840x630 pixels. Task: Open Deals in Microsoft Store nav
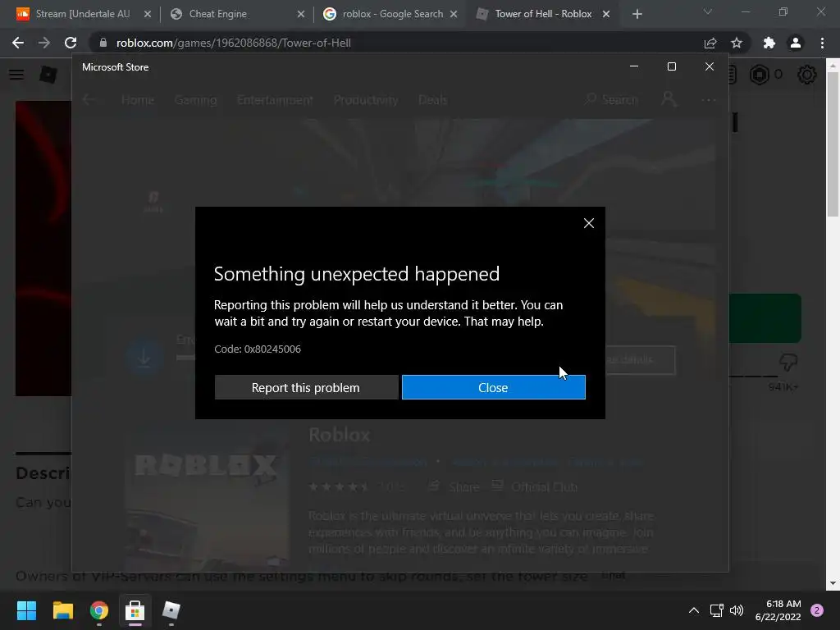[x=432, y=100]
